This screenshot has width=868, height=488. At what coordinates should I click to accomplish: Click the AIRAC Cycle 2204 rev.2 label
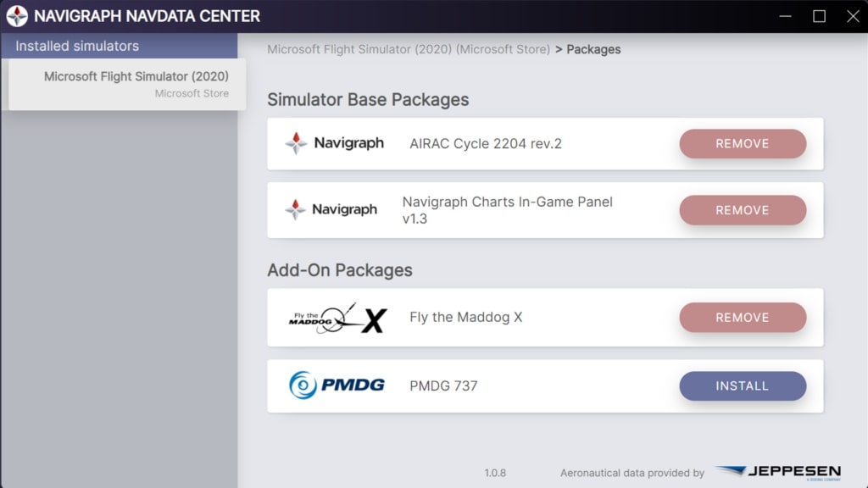click(x=486, y=143)
